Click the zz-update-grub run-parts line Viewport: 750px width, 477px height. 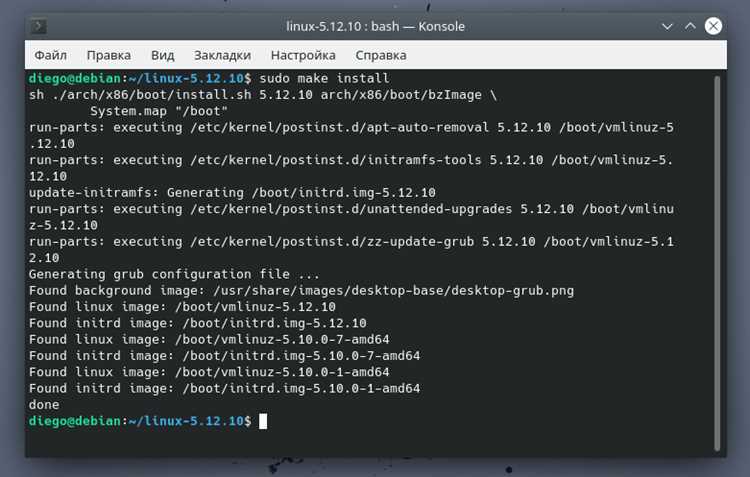click(352, 249)
